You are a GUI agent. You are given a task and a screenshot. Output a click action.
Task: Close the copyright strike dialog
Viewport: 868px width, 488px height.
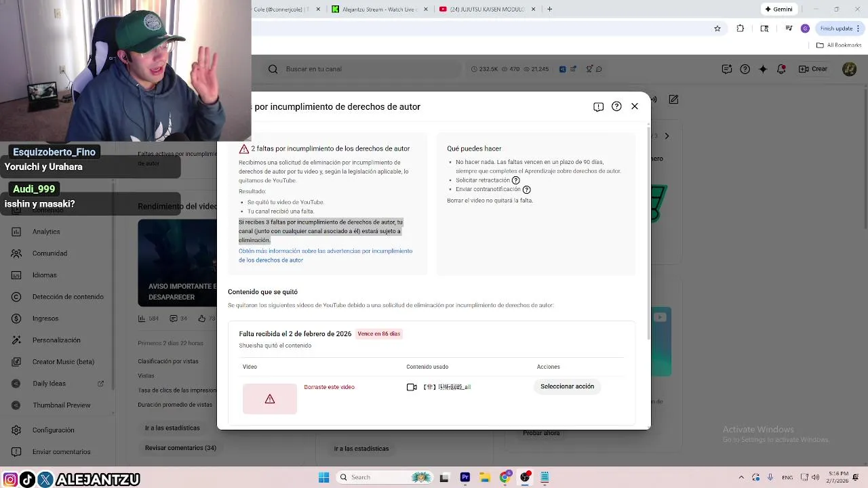point(635,106)
